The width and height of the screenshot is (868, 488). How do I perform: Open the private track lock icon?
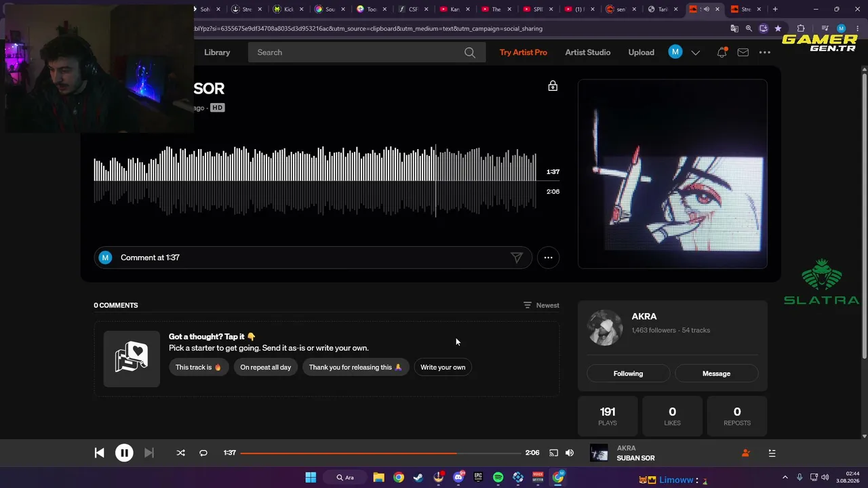click(553, 86)
